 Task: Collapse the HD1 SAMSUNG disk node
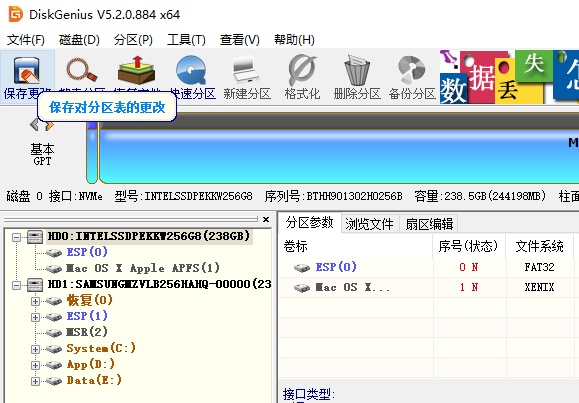pyautogui.click(x=16, y=285)
